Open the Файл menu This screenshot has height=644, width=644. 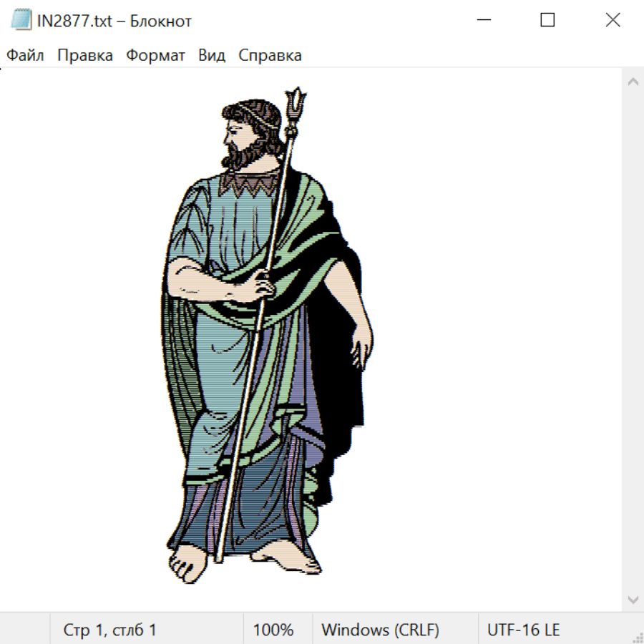point(26,56)
